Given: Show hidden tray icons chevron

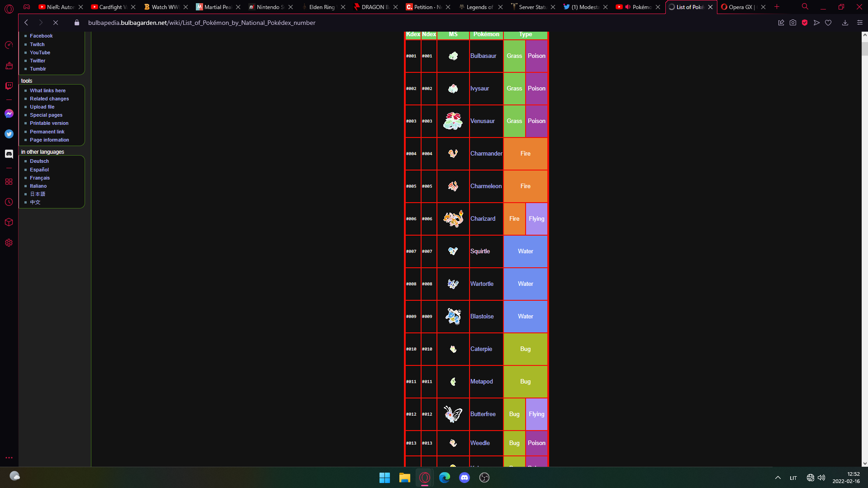Looking at the screenshot, I should [x=778, y=478].
